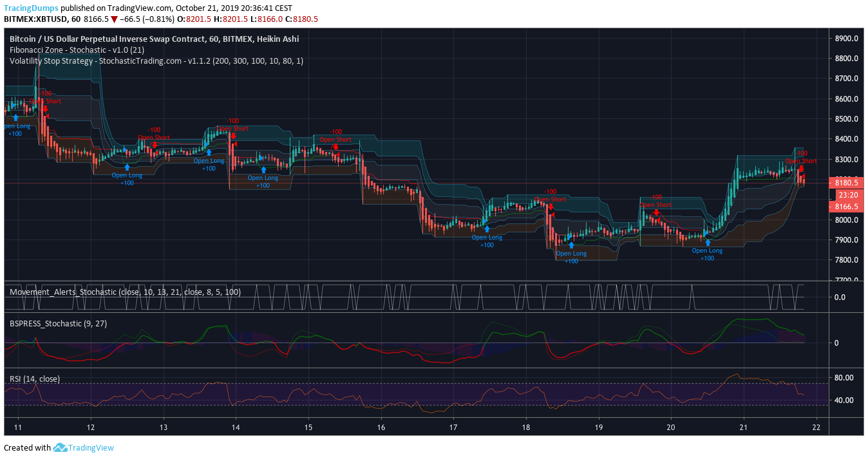
Task: Click the red down-triangle change indicator
Action: click(114, 19)
